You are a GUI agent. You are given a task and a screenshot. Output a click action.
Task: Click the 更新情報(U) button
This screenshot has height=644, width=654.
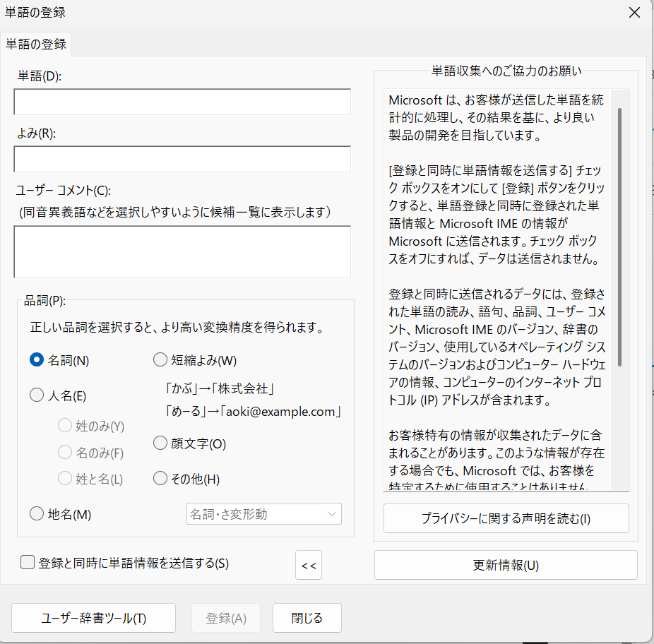[x=506, y=566]
